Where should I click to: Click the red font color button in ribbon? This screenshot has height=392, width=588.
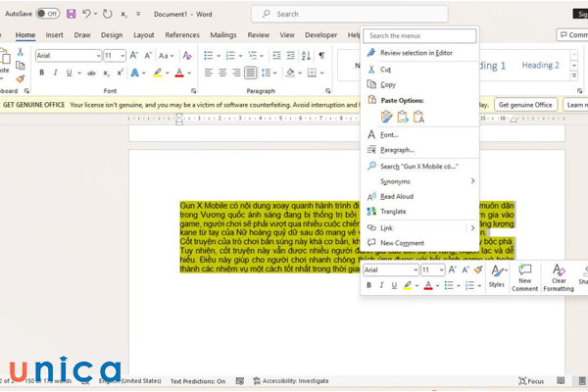point(179,73)
